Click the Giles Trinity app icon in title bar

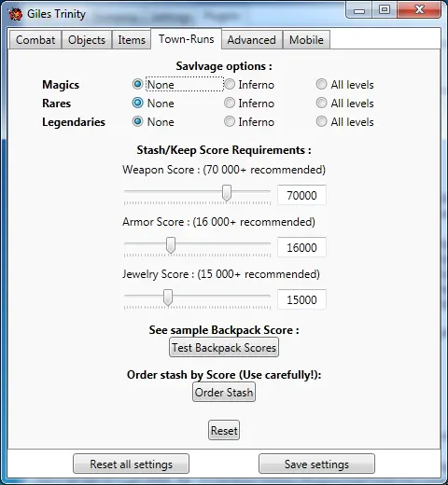pos(15,14)
